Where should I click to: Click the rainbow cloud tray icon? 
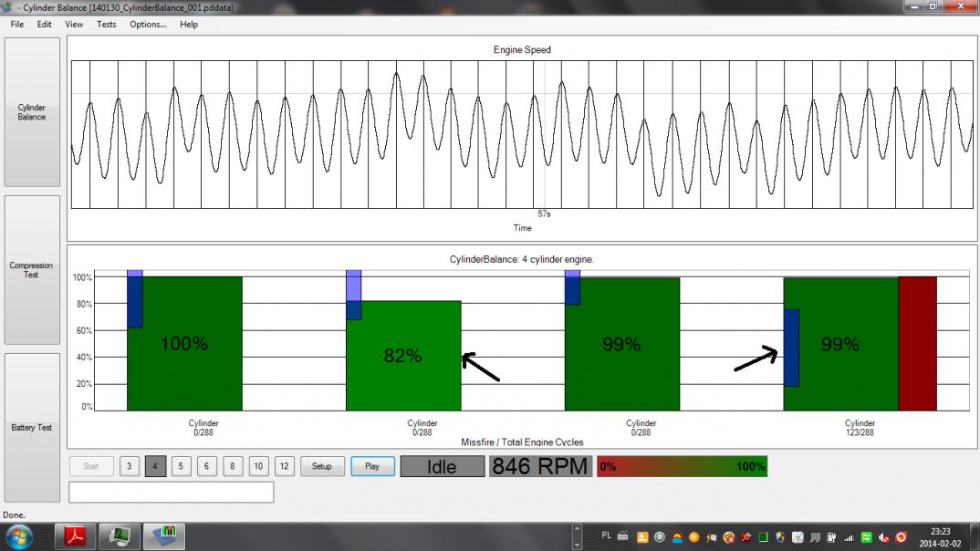pos(677,537)
